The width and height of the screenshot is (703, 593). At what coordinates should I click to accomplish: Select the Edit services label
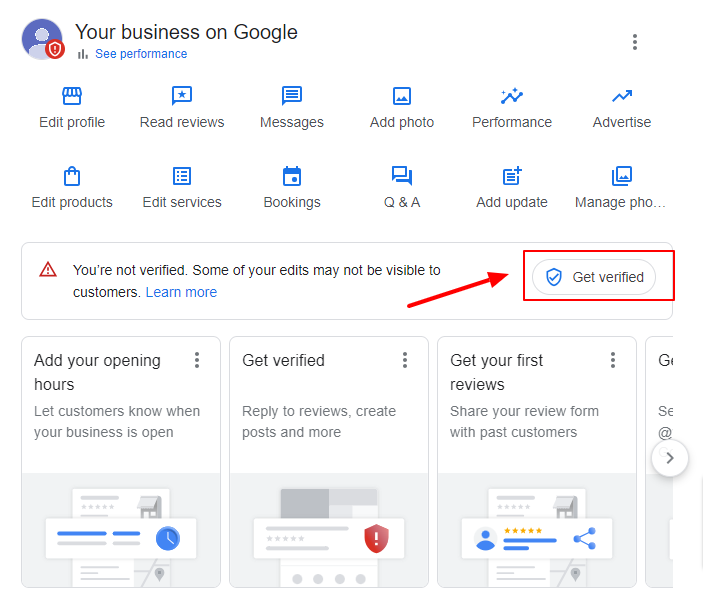[x=182, y=202]
